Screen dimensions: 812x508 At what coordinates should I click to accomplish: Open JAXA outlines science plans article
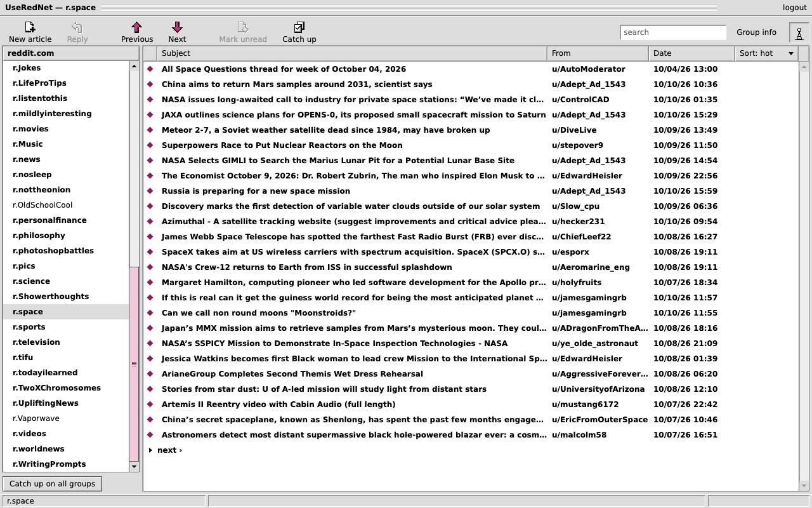pyautogui.click(x=353, y=115)
